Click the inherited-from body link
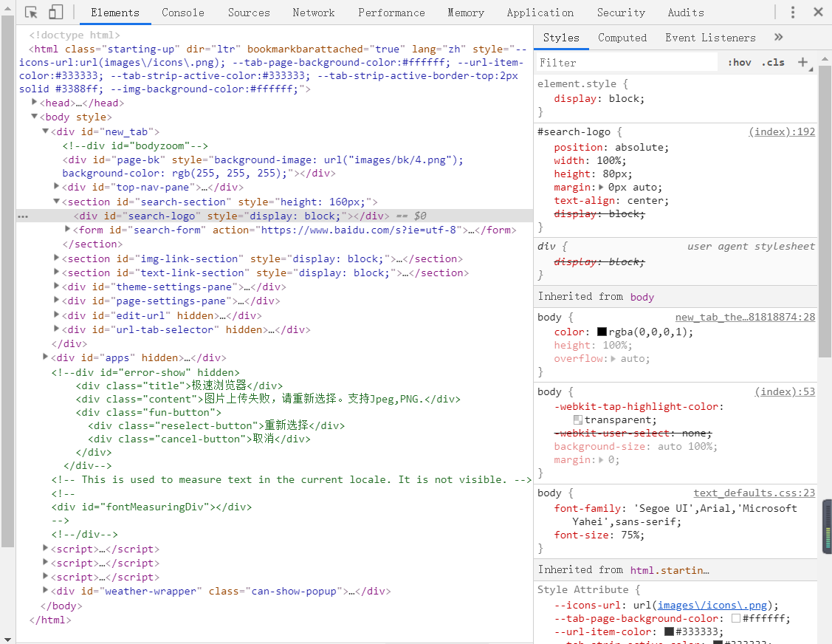The width and height of the screenshot is (832, 644). 642,298
